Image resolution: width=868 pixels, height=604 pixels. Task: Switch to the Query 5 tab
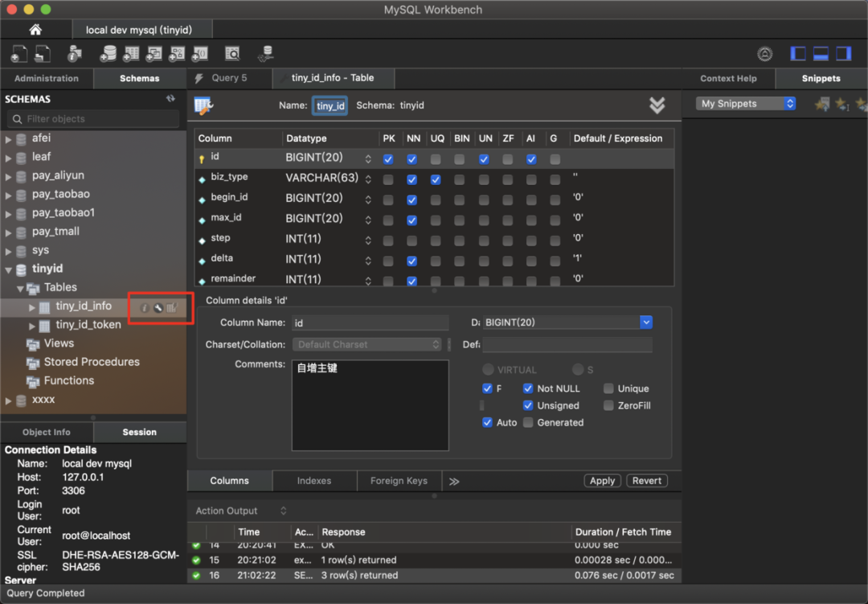(228, 78)
